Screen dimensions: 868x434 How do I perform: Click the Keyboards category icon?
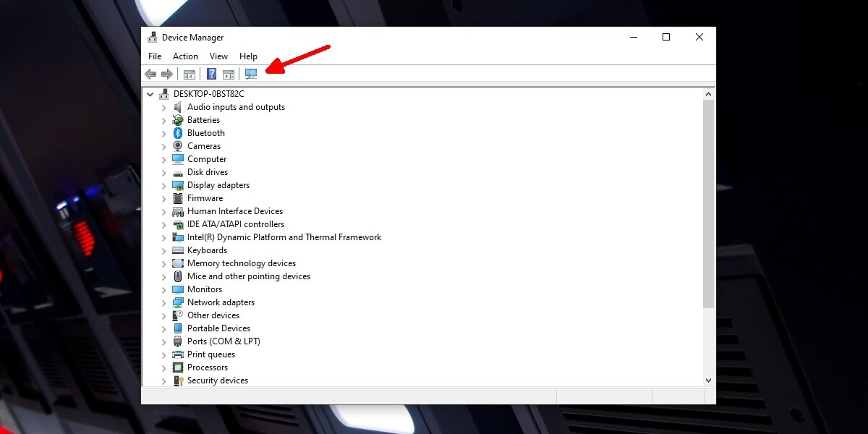pyautogui.click(x=177, y=250)
